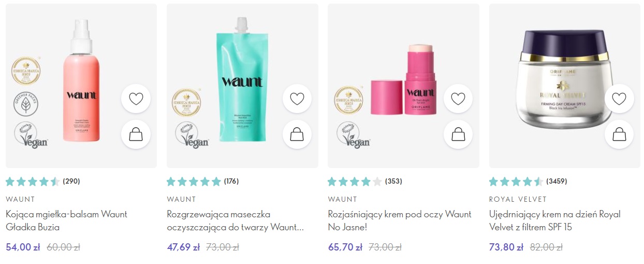
Task: Add Royal Velvet cream to shopping bag
Action: click(619, 134)
